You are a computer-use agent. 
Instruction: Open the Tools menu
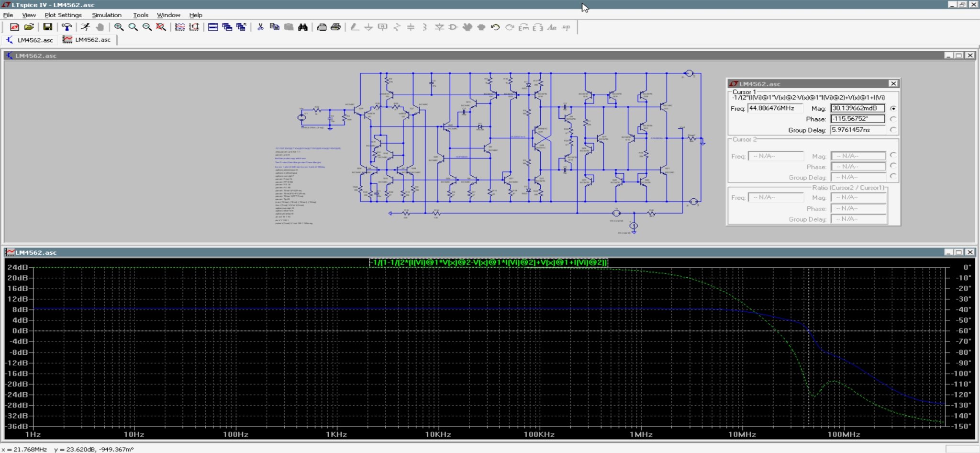141,15
